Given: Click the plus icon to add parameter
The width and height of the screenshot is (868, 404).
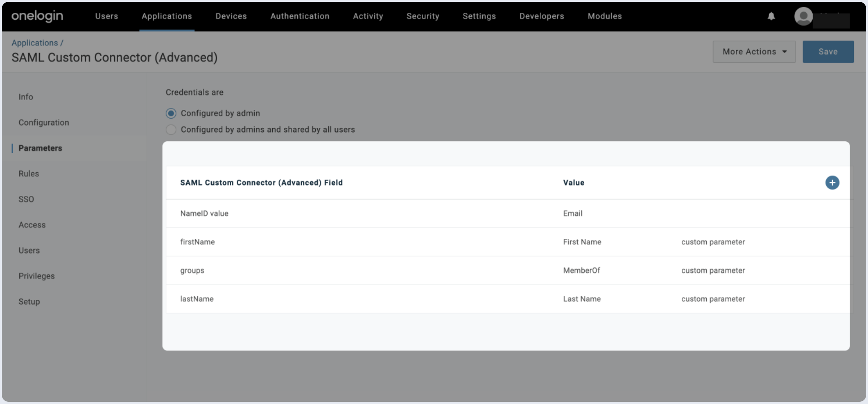Looking at the screenshot, I should tap(832, 183).
